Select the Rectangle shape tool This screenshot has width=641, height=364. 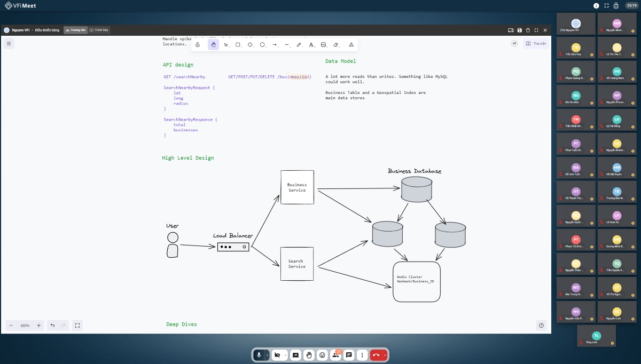pos(238,45)
